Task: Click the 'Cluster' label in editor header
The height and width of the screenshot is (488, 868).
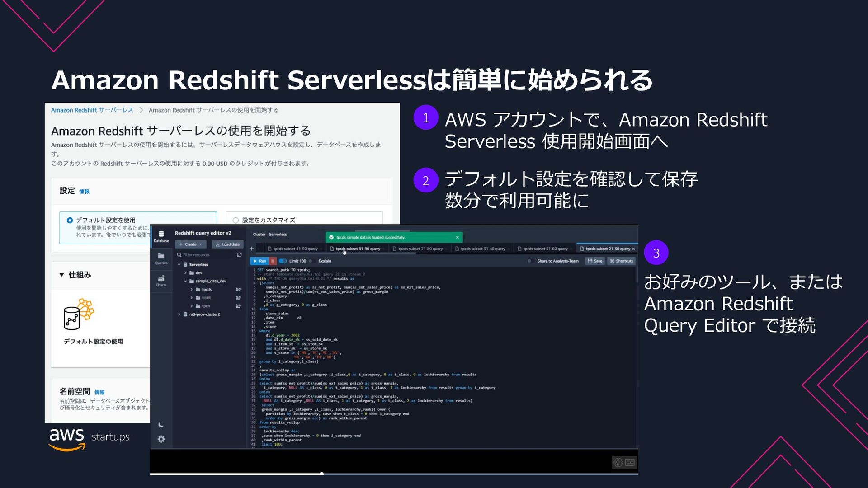Action: [x=259, y=235]
